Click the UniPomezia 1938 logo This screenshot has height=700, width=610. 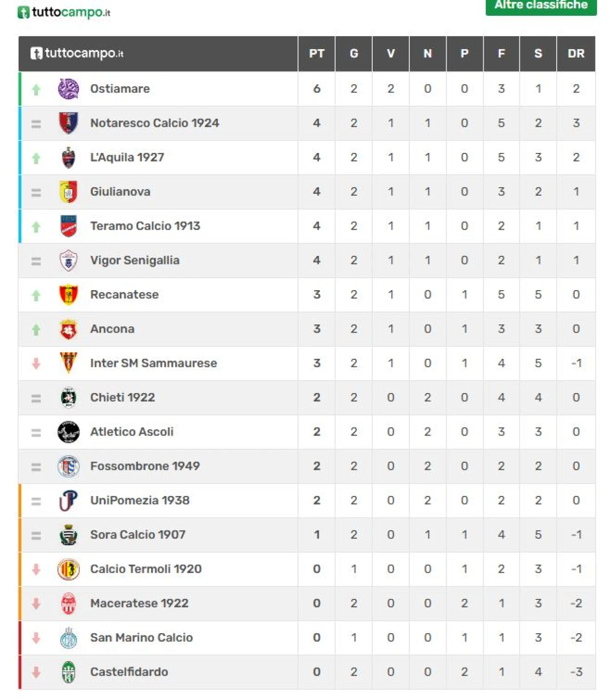click(68, 501)
